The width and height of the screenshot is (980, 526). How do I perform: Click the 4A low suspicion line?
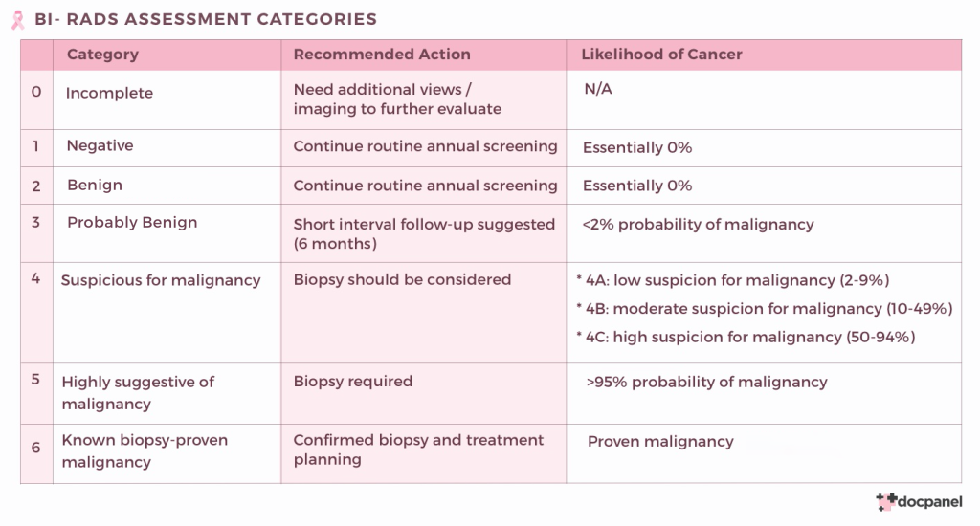[732, 280]
